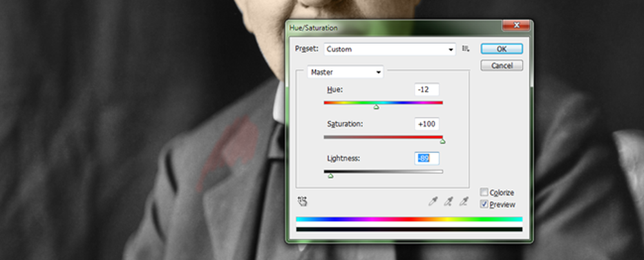Open the Master channel dropdown

coord(345,72)
